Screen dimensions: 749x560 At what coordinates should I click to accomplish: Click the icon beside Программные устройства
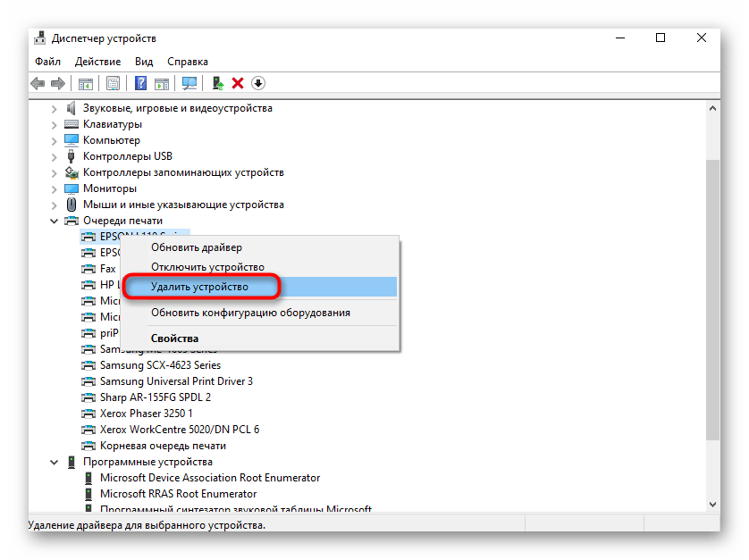[x=72, y=462]
